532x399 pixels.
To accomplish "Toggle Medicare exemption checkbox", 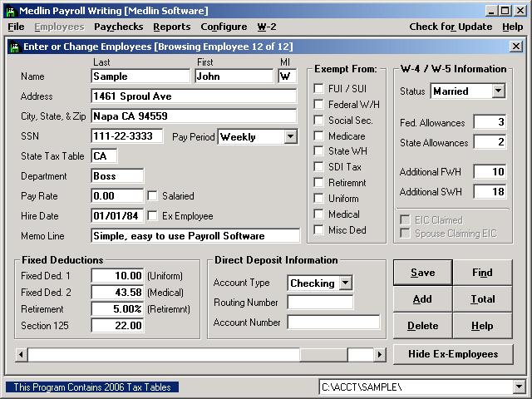I will tap(318, 135).
